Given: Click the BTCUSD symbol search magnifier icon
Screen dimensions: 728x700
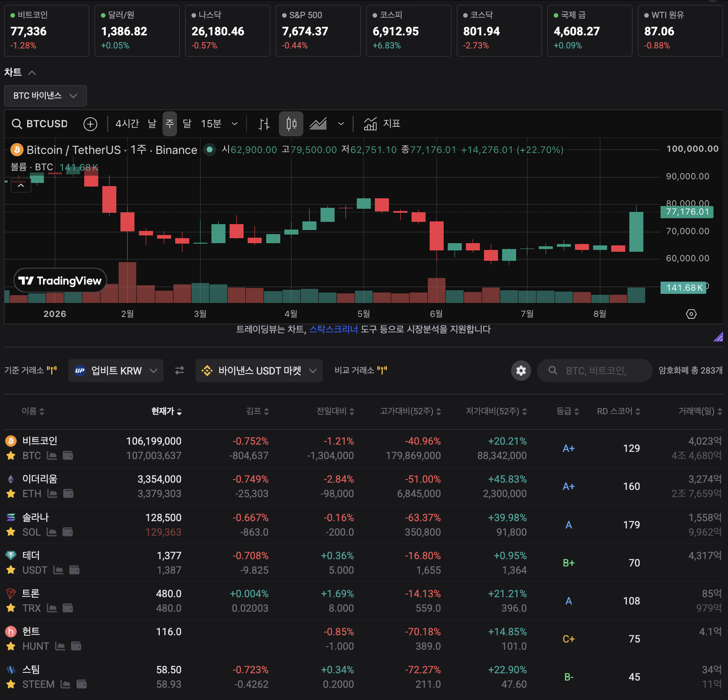Looking at the screenshot, I should pyautogui.click(x=17, y=124).
